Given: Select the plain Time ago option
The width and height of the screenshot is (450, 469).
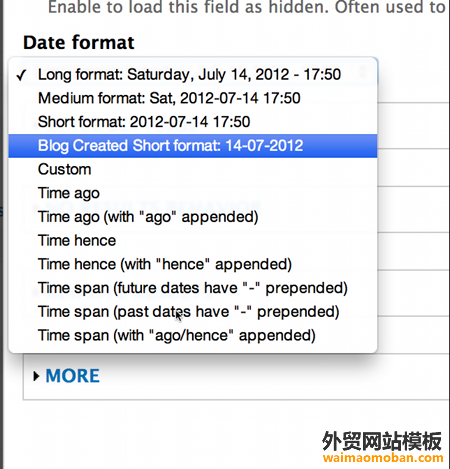Looking at the screenshot, I should coord(193,193).
